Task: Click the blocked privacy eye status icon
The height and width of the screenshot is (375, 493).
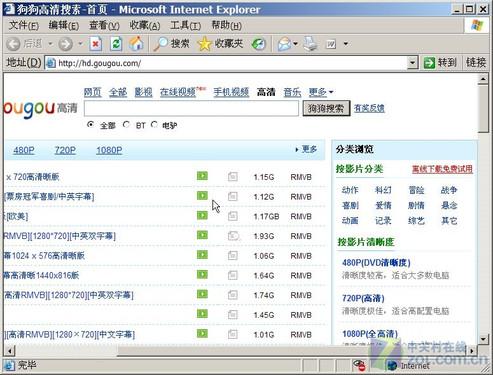Action: click(360, 365)
